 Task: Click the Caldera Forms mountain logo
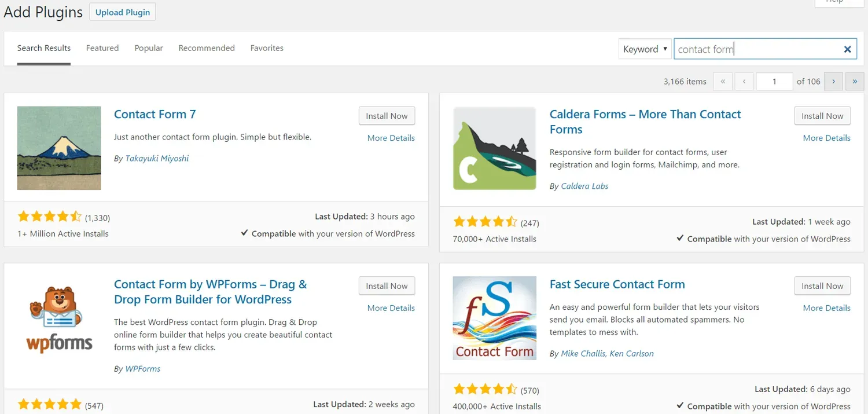click(x=494, y=148)
